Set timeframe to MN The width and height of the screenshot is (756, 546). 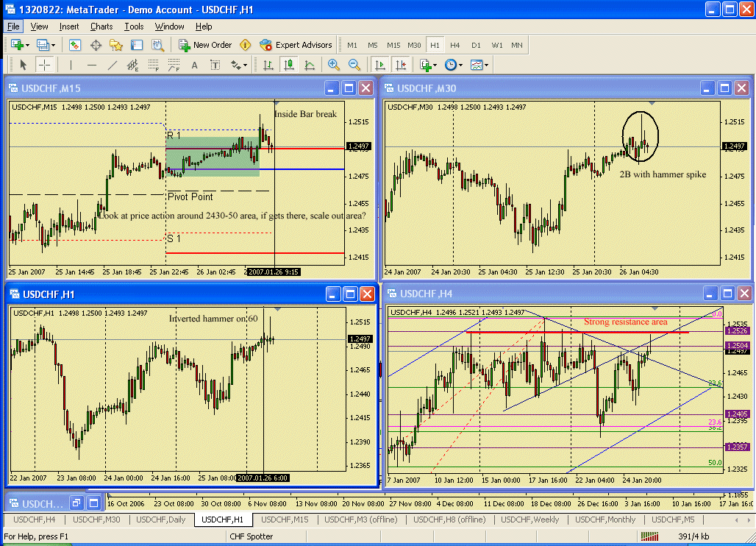tap(517, 45)
